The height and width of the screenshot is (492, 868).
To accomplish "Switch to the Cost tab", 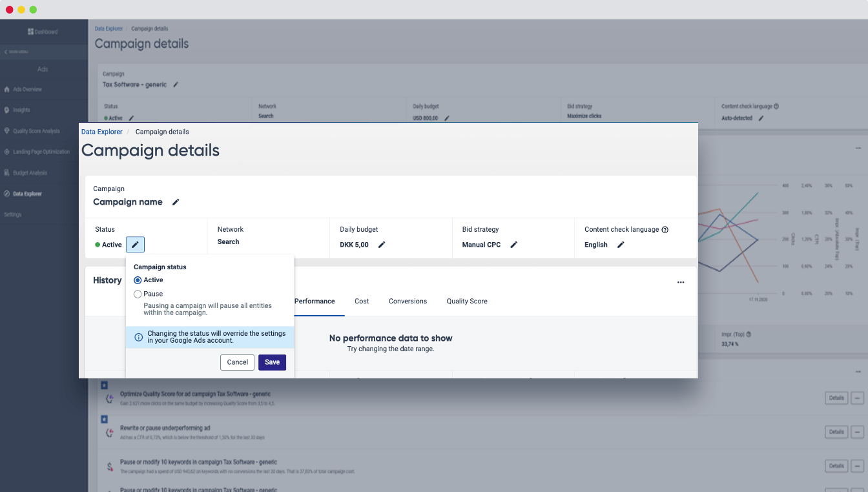I will pyautogui.click(x=362, y=302).
